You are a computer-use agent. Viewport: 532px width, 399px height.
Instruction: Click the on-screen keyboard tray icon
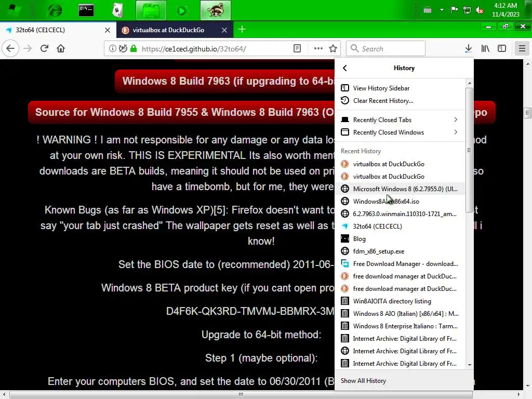coord(428,10)
